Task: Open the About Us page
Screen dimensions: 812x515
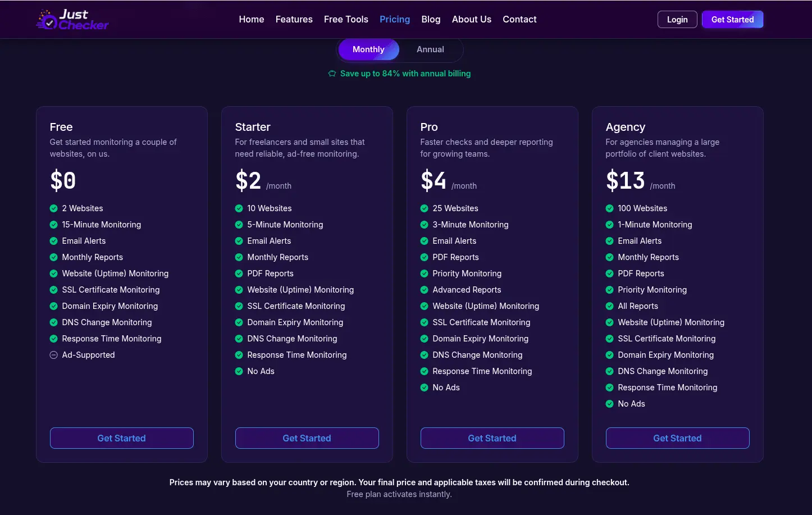Action: (472, 19)
